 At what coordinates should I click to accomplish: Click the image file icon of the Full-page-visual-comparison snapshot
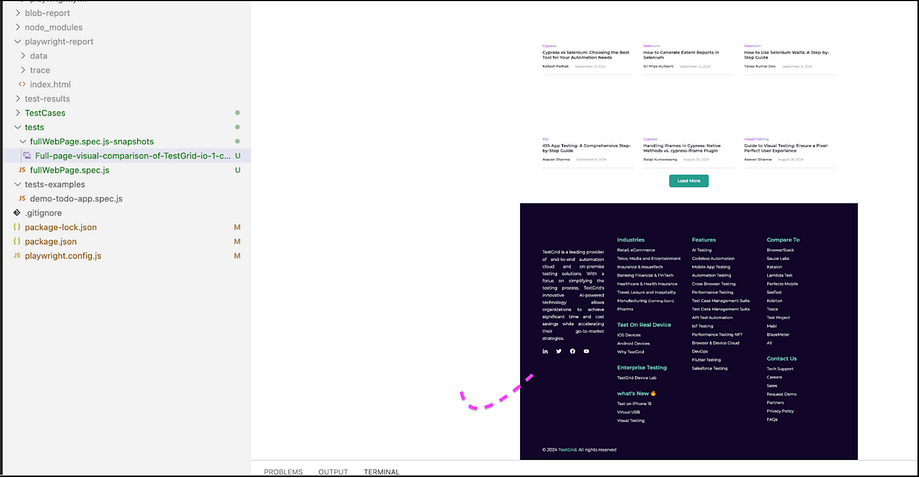coord(27,156)
